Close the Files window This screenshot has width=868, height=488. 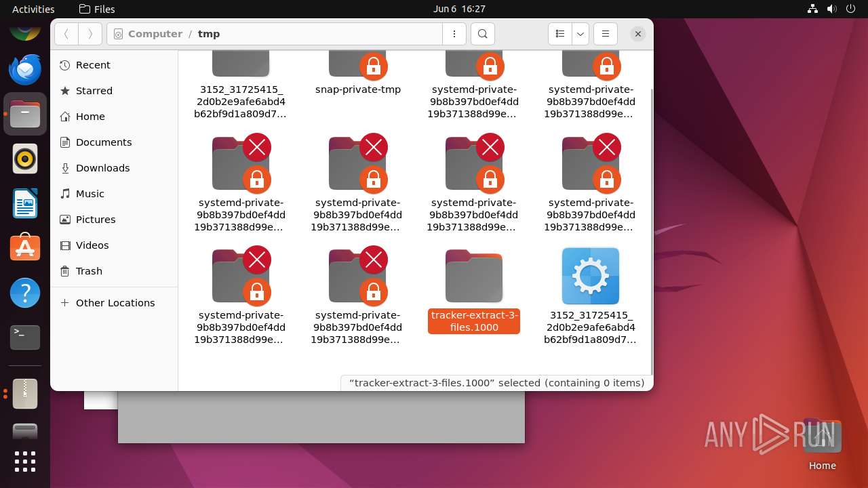pyautogui.click(x=638, y=34)
